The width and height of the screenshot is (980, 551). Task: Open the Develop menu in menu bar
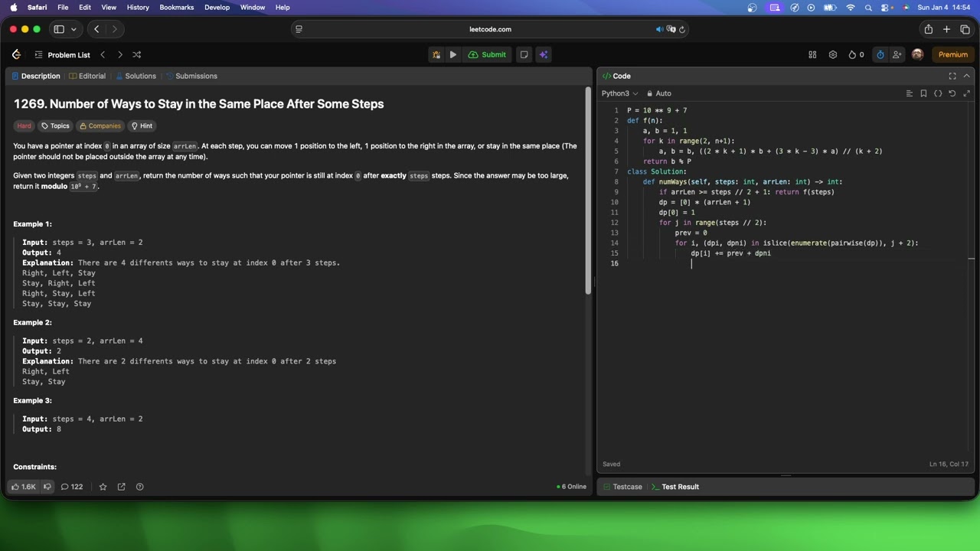point(217,8)
